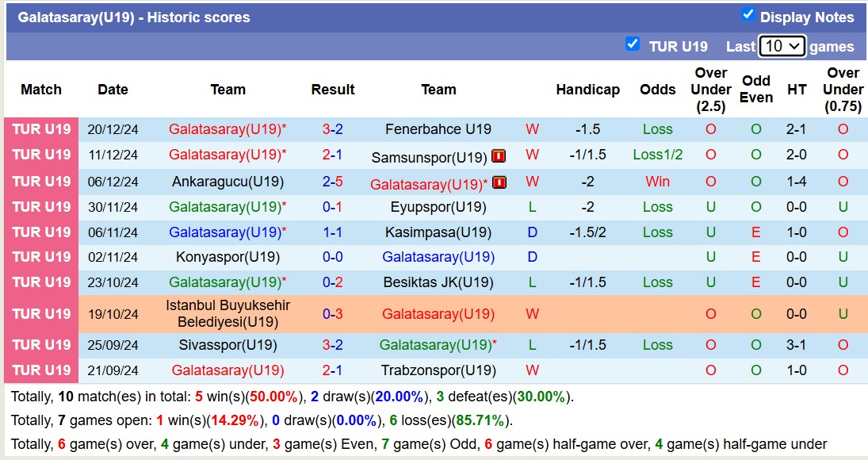Click red card icon beside Samsunspor(U19)
The width and height of the screenshot is (868, 460).
tap(499, 156)
